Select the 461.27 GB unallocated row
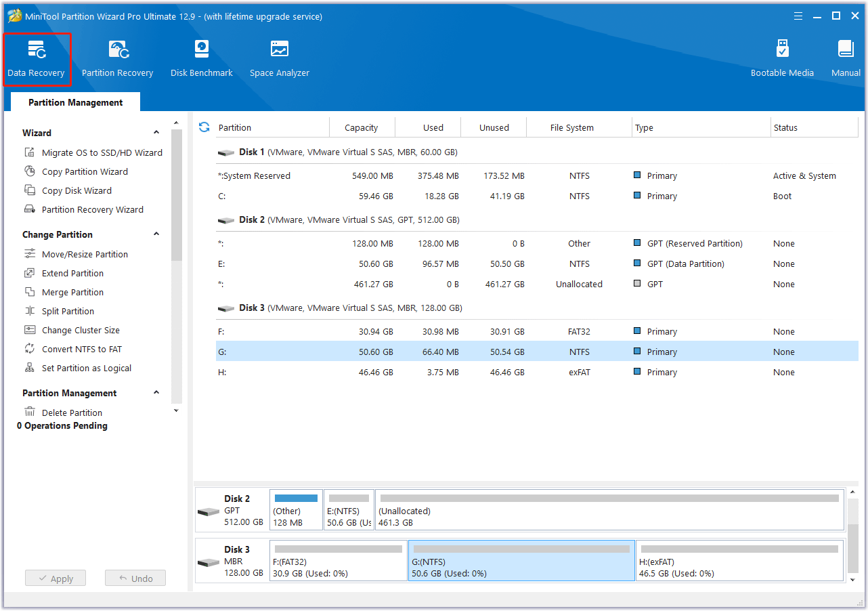 coord(537,284)
